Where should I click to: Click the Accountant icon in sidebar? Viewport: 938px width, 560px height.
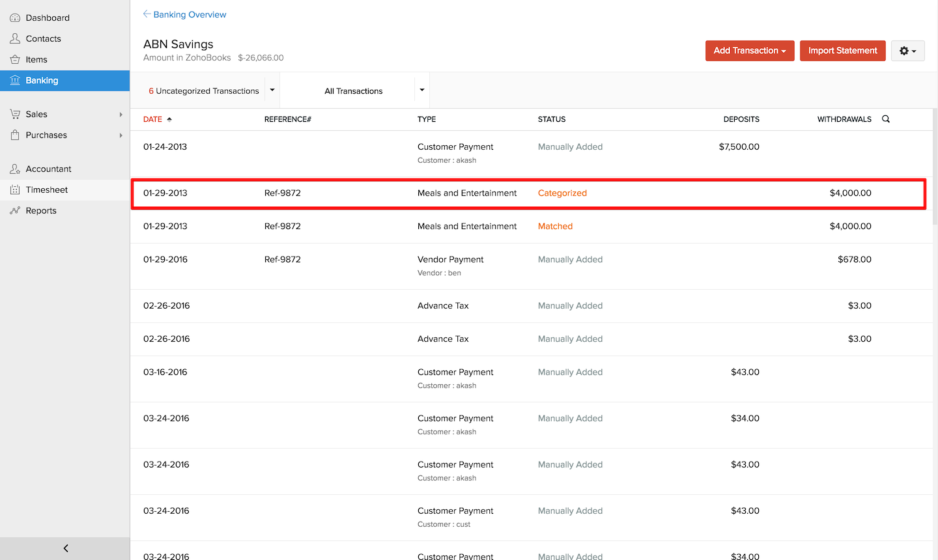(x=15, y=169)
